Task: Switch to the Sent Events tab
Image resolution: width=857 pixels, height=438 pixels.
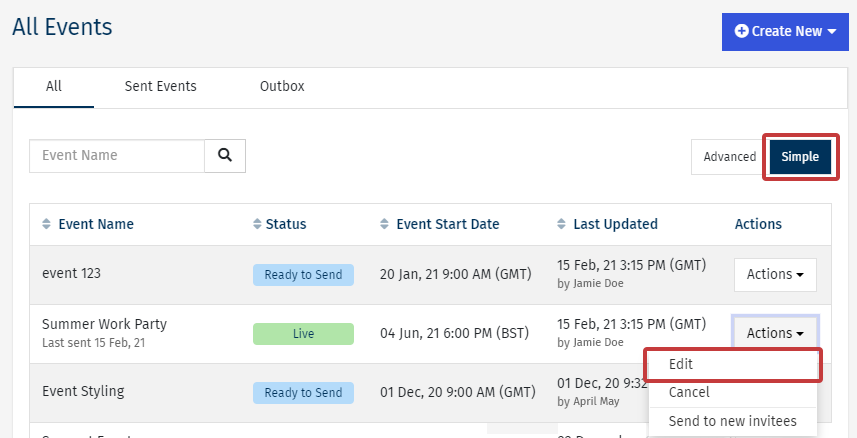Action: click(160, 86)
